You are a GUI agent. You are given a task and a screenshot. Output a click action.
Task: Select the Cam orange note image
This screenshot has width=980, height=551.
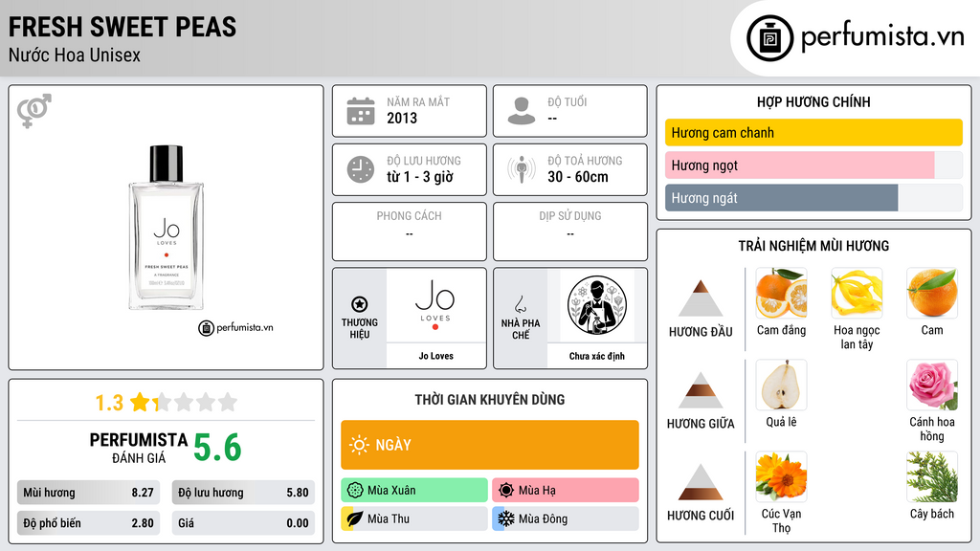tap(932, 293)
